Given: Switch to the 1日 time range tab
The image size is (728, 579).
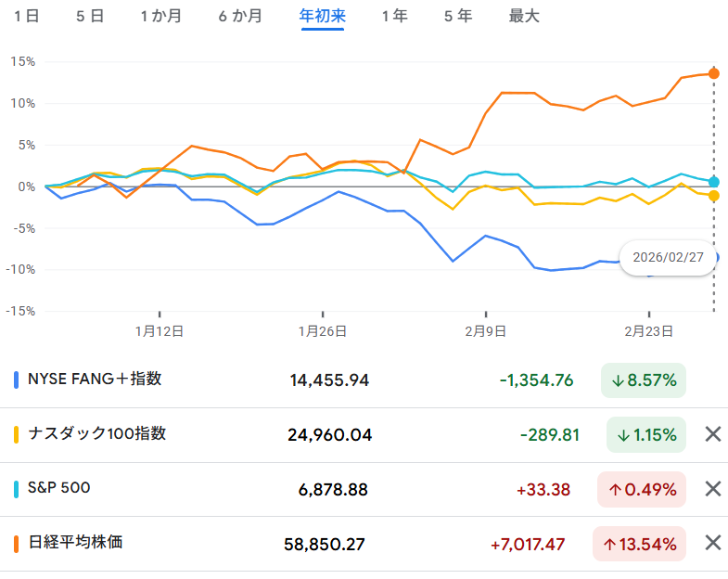Looking at the screenshot, I should click(x=26, y=17).
